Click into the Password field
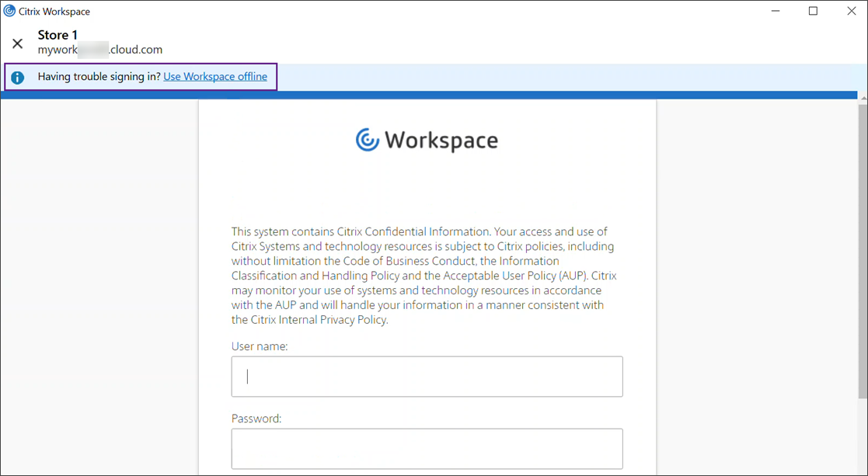Image resolution: width=868 pixels, height=476 pixels. (x=427, y=449)
